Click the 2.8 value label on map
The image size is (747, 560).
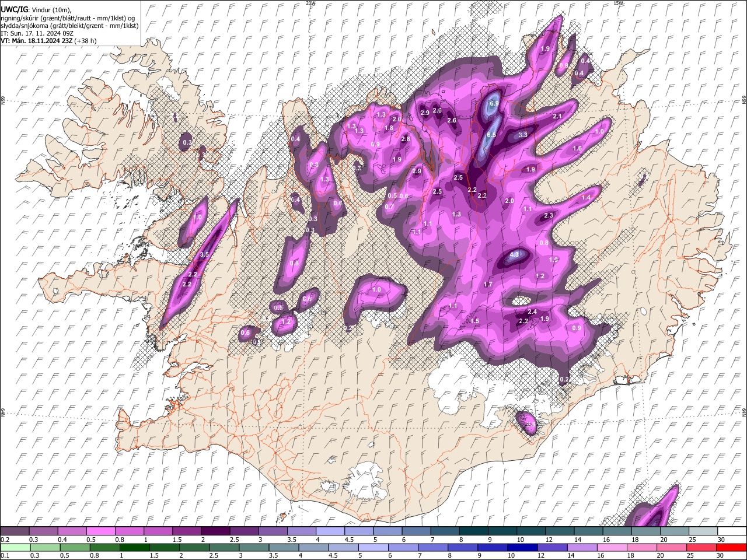click(x=406, y=139)
